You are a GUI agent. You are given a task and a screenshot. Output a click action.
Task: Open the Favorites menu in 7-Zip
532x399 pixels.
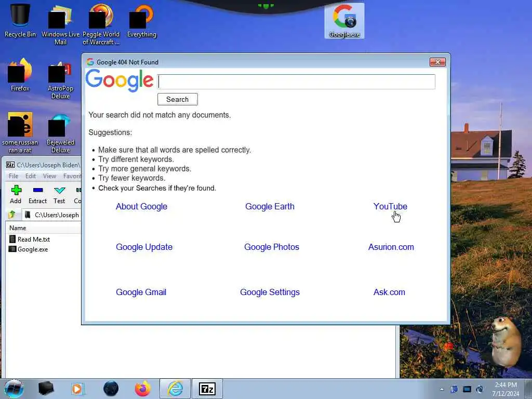[72, 176]
